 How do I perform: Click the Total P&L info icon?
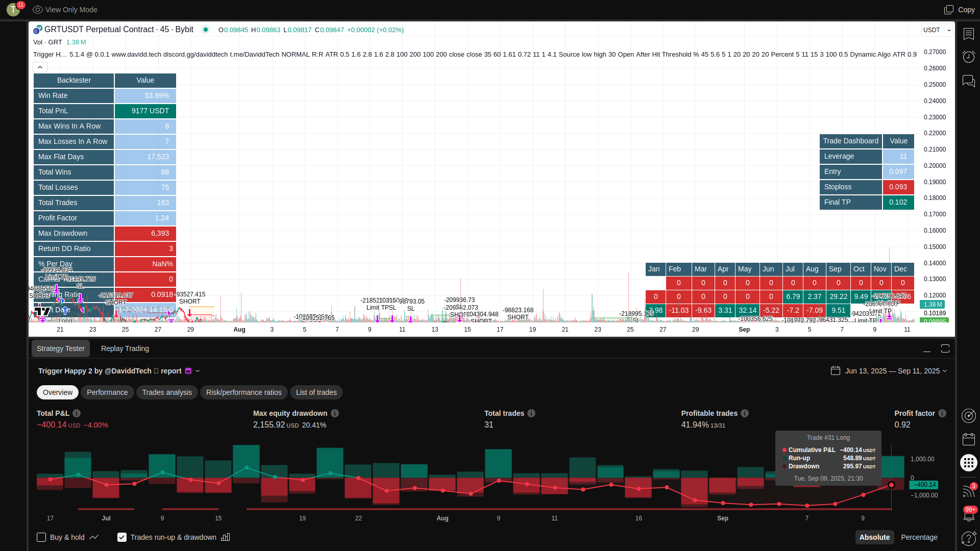77,413
